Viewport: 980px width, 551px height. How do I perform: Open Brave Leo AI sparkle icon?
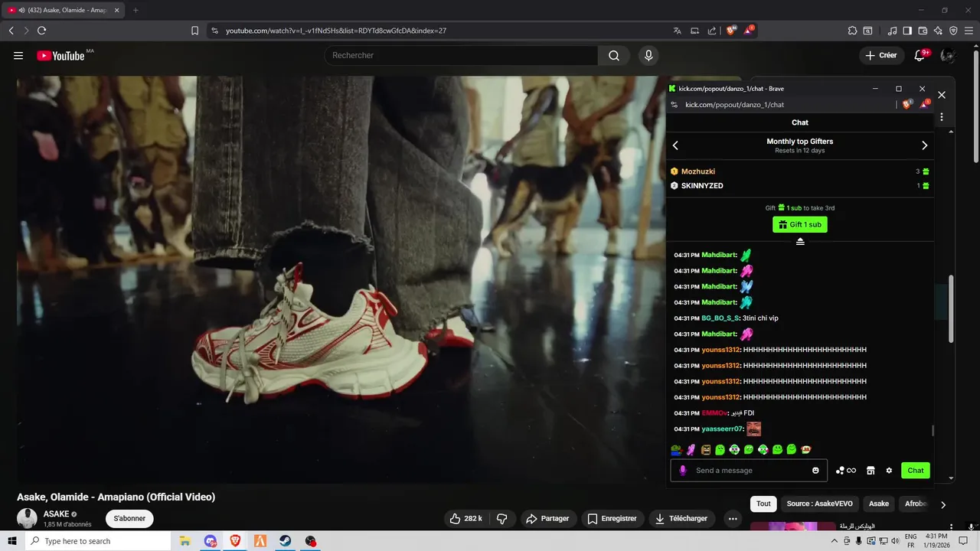pyautogui.click(x=938, y=31)
